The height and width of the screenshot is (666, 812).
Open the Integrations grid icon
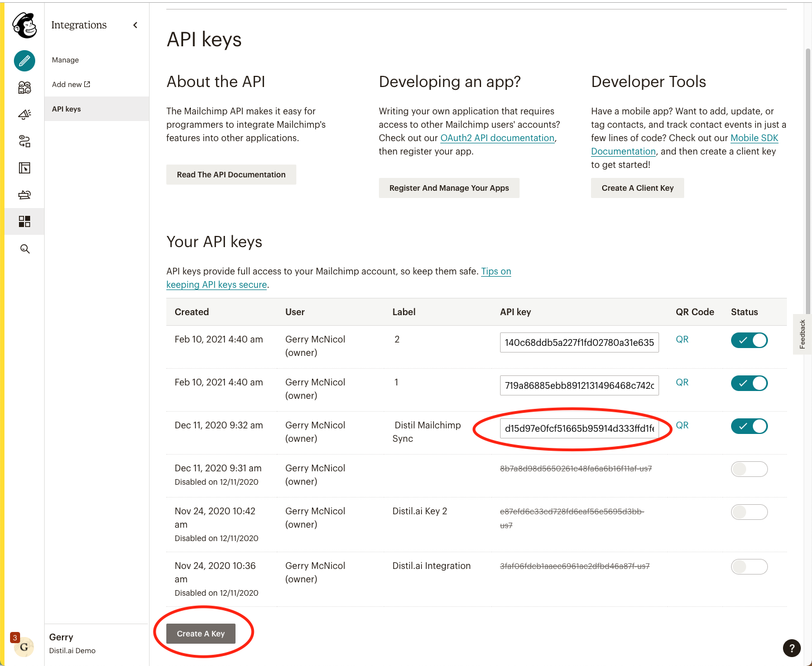click(x=25, y=221)
